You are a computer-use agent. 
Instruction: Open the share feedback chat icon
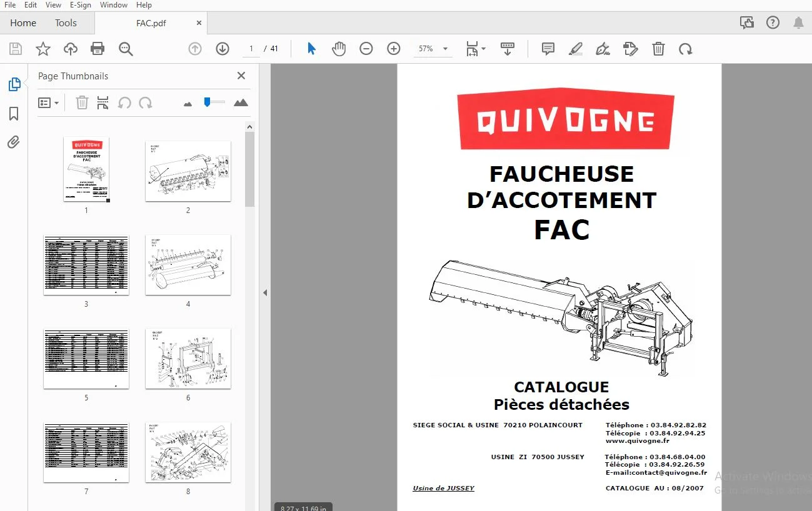click(747, 23)
